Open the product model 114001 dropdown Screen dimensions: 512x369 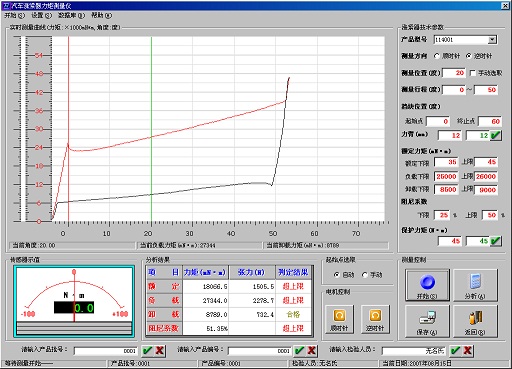pyautogui.click(x=492, y=40)
